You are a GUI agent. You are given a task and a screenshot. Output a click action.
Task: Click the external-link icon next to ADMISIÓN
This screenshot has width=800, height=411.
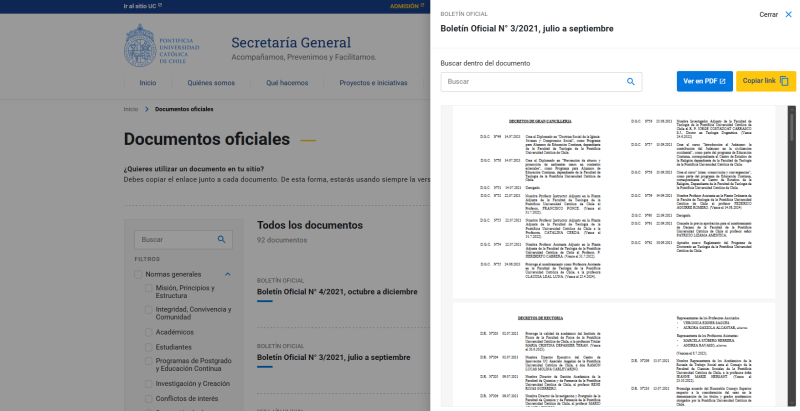[x=422, y=5]
